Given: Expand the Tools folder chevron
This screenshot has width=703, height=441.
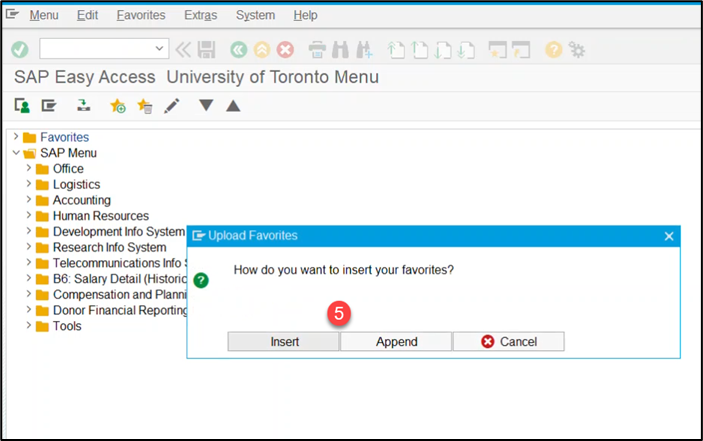Looking at the screenshot, I should click(x=29, y=325).
